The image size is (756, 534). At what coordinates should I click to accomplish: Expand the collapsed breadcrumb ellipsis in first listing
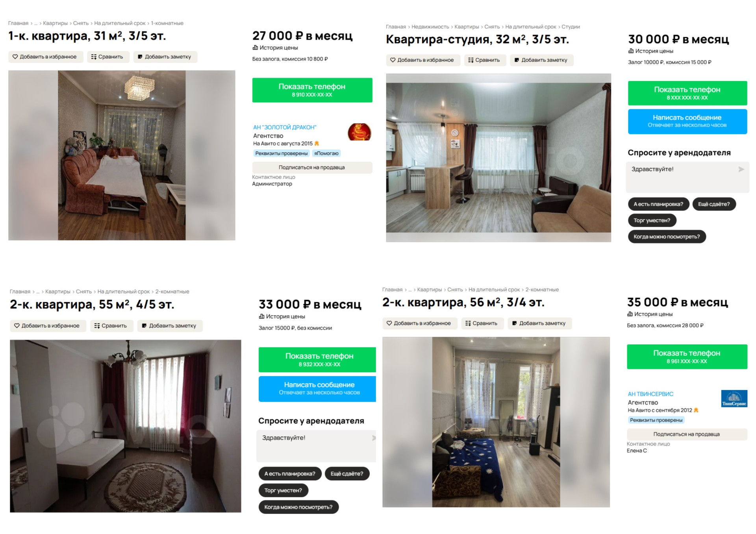click(36, 24)
